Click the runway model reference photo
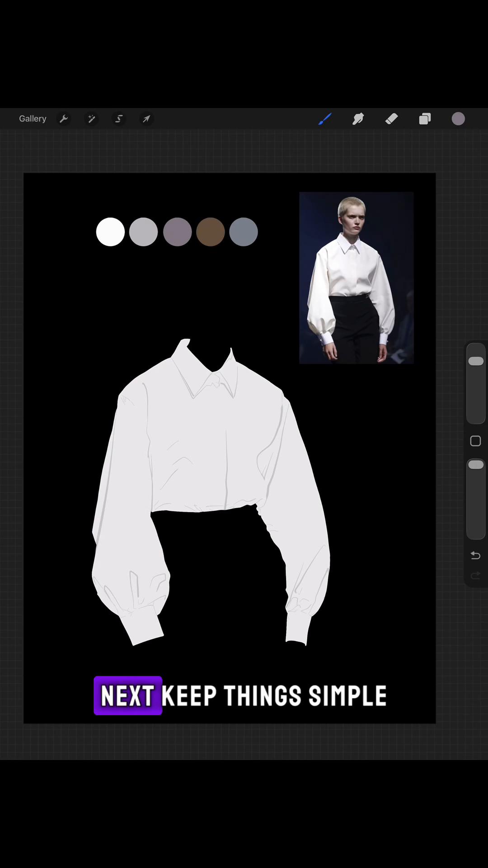Viewport: 488px width, 868px height. coord(357,278)
